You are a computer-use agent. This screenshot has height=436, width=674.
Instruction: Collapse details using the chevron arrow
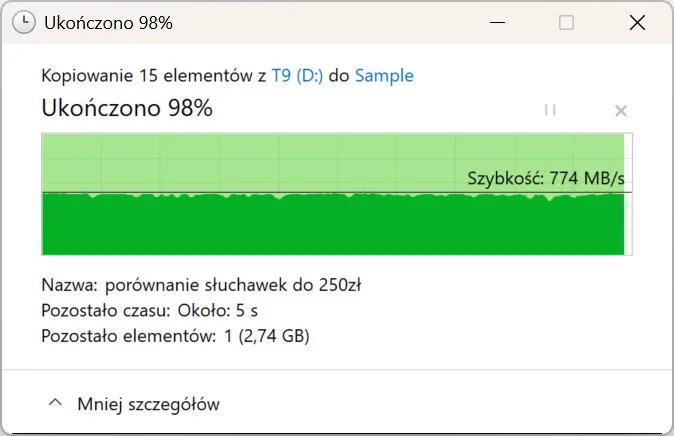(55, 403)
